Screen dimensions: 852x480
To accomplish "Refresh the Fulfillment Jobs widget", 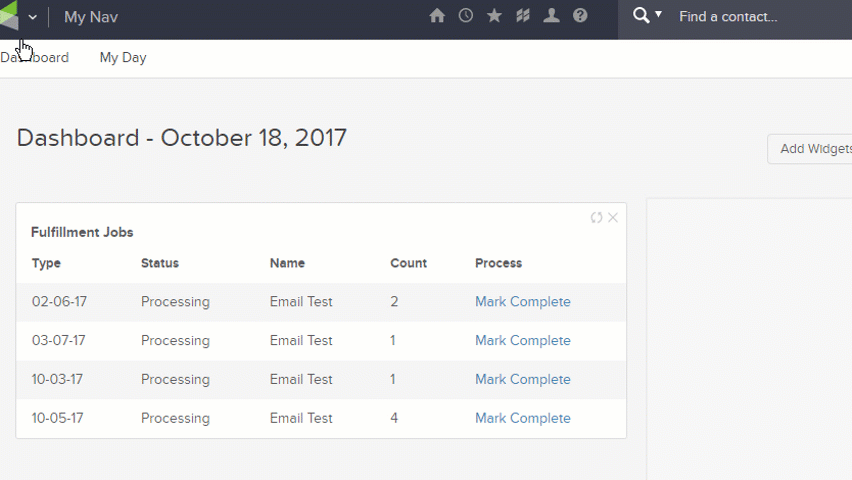I will tap(597, 217).
